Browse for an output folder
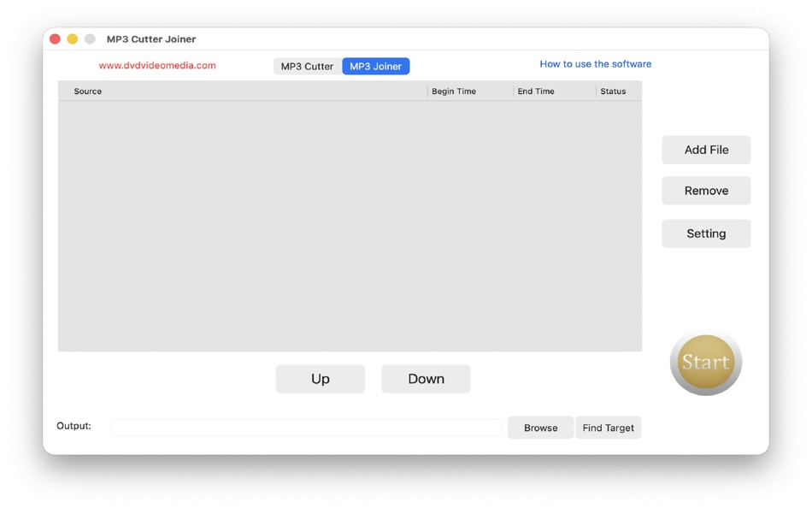 (x=540, y=428)
